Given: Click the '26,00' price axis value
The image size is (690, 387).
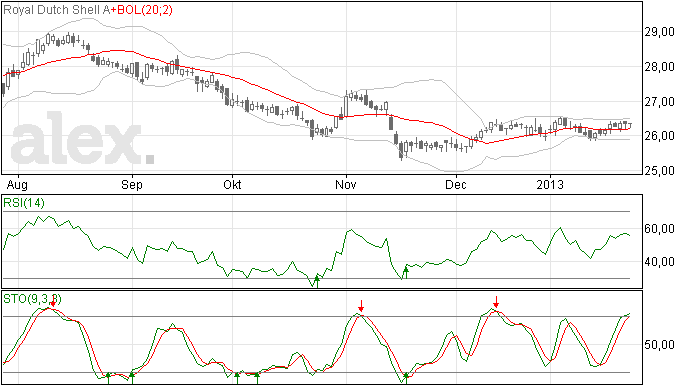Looking at the screenshot, I should (659, 136).
